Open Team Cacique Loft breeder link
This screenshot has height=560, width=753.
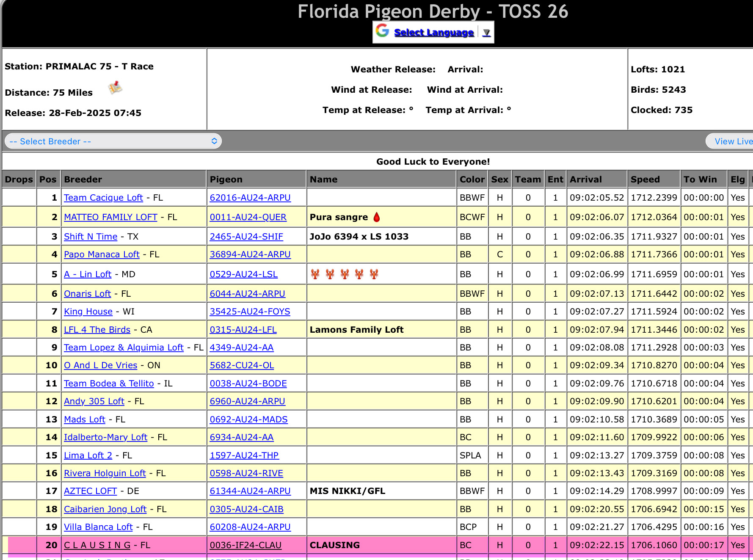(x=103, y=198)
